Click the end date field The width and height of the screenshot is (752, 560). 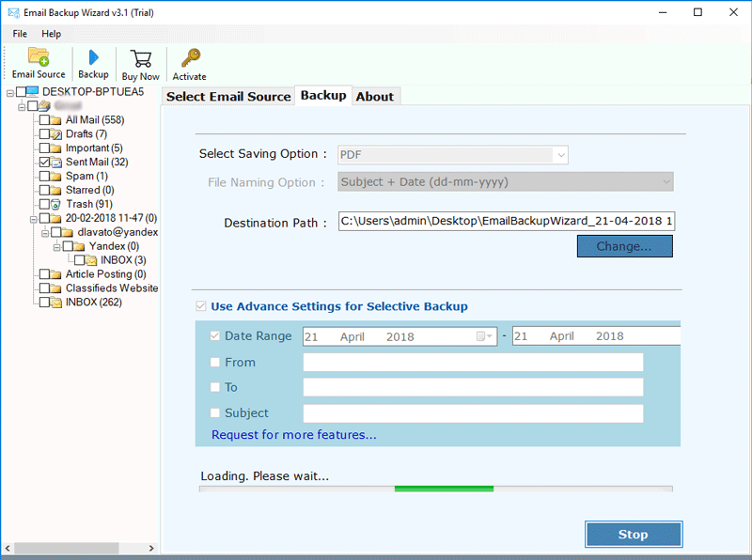596,336
